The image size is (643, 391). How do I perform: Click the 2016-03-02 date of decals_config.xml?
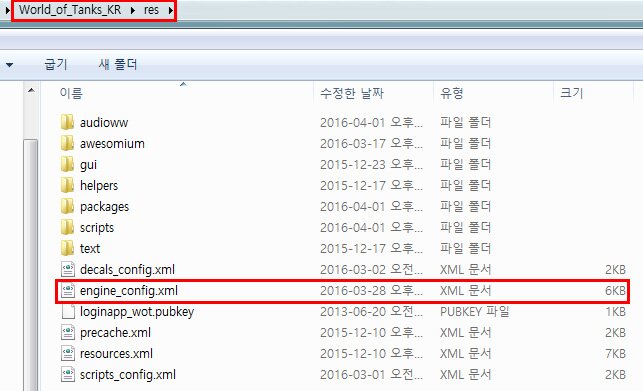371,269
